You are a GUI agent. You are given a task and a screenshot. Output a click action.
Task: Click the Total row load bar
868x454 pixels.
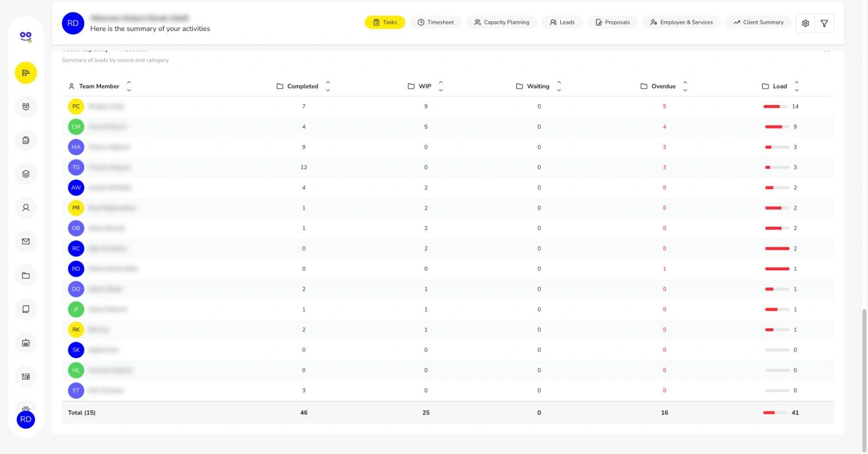(775, 413)
